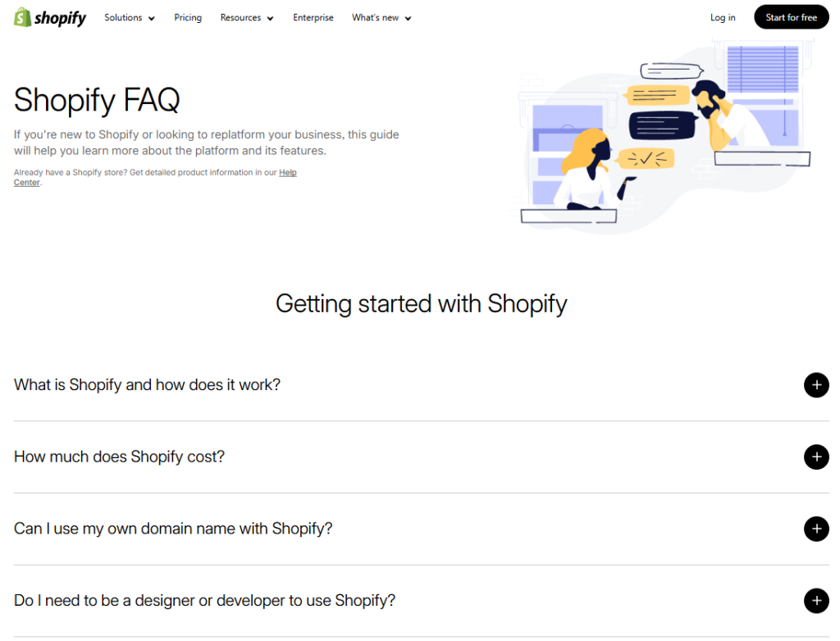Open the What's new dropdown
The image size is (840, 641).
pyautogui.click(x=381, y=17)
